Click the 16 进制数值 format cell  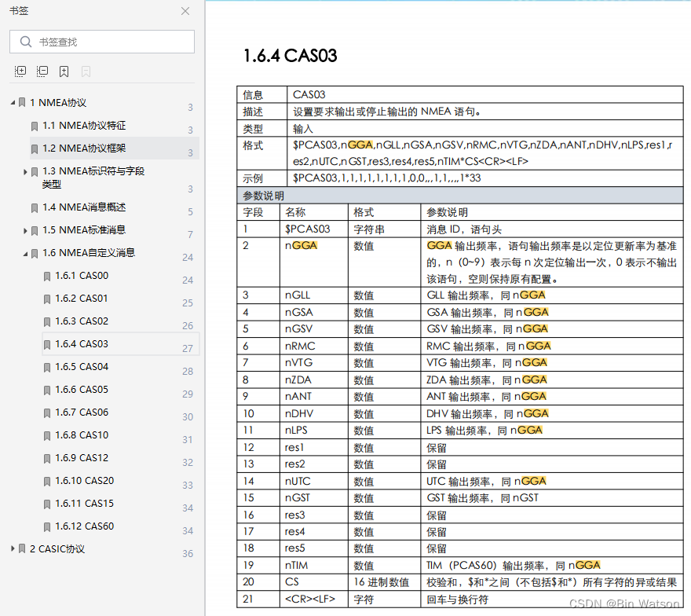click(384, 582)
